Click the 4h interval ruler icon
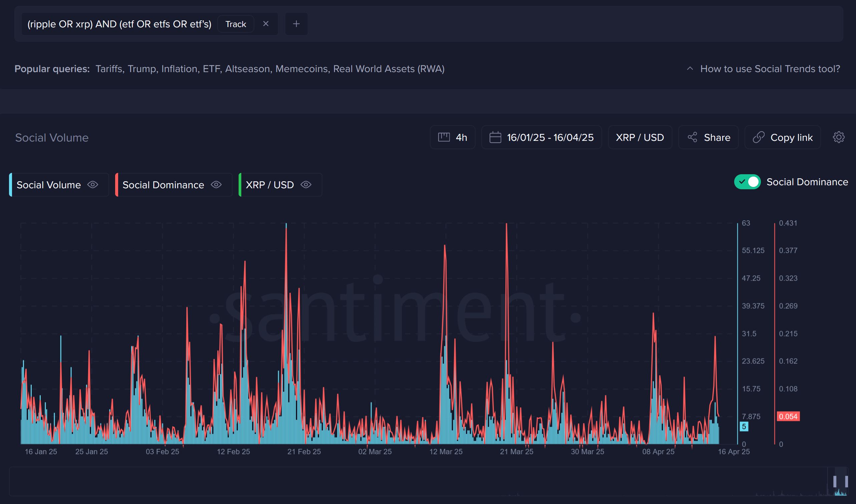856x504 pixels. pyautogui.click(x=444, y=137)
